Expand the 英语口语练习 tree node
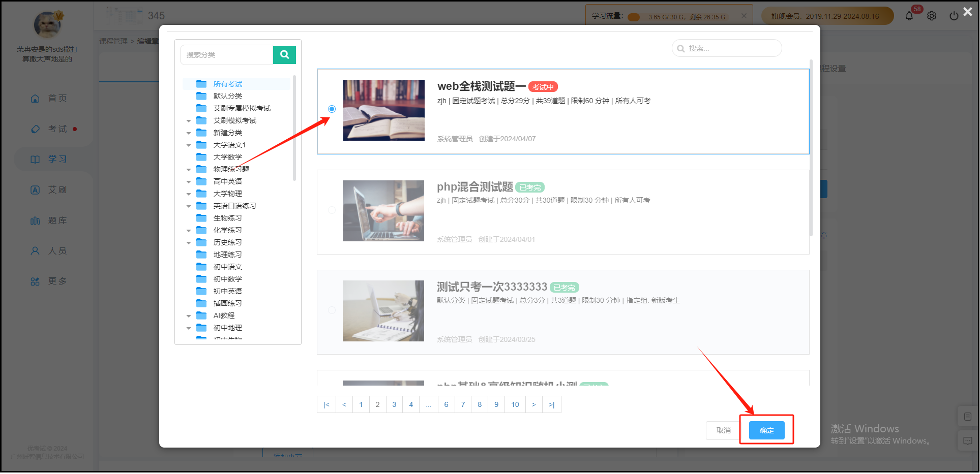This screenshot has width=980, height=474. point(189,206)
